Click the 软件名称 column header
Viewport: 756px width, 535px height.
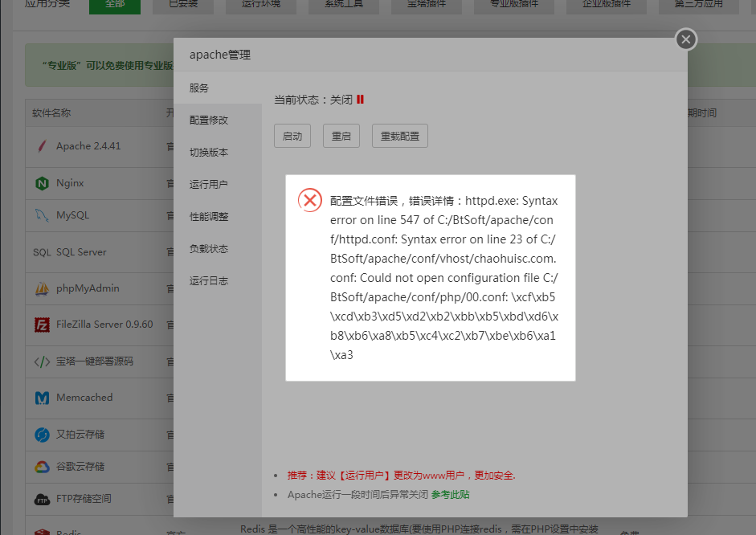[x=51, y=112]
